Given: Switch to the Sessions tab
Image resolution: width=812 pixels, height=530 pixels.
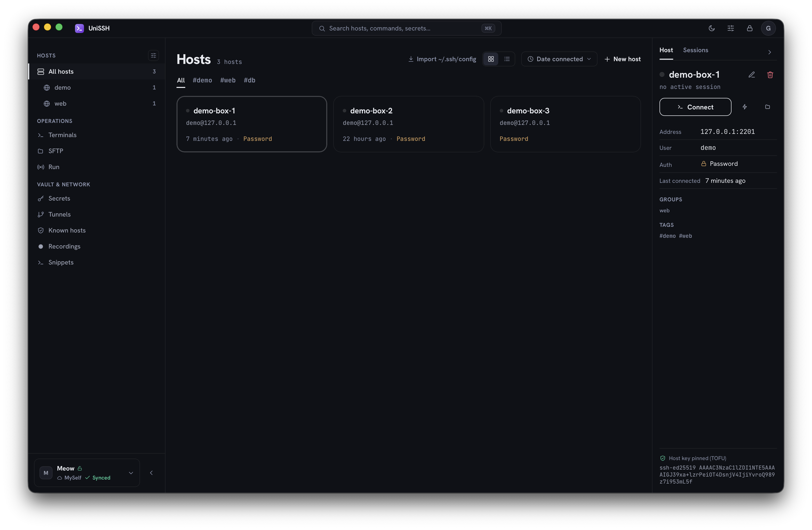Looking at the screenshot, I should coord(695,50).
